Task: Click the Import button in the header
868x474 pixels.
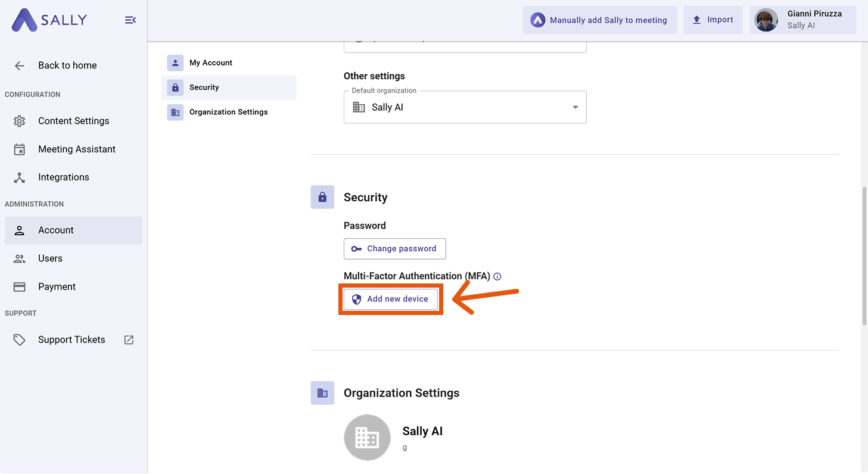Action: pos(713,20)
